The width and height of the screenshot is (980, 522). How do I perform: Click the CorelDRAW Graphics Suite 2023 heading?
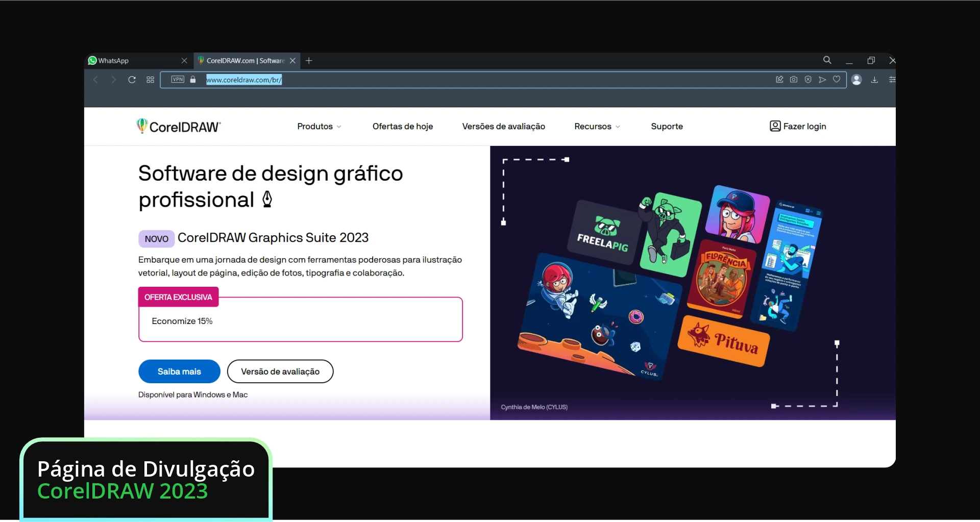coord(273,238)
